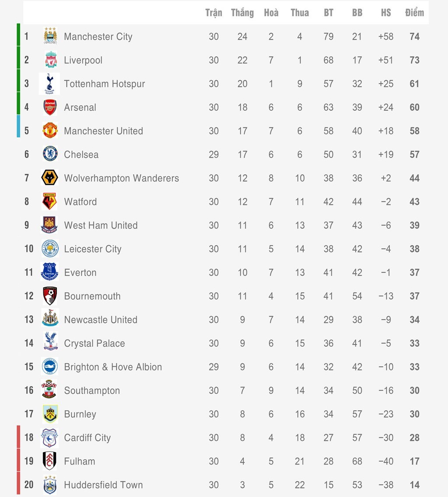Click the Manchester United crest icon
448x497 pixels.
pyautogui.click(x=50, y=131)
